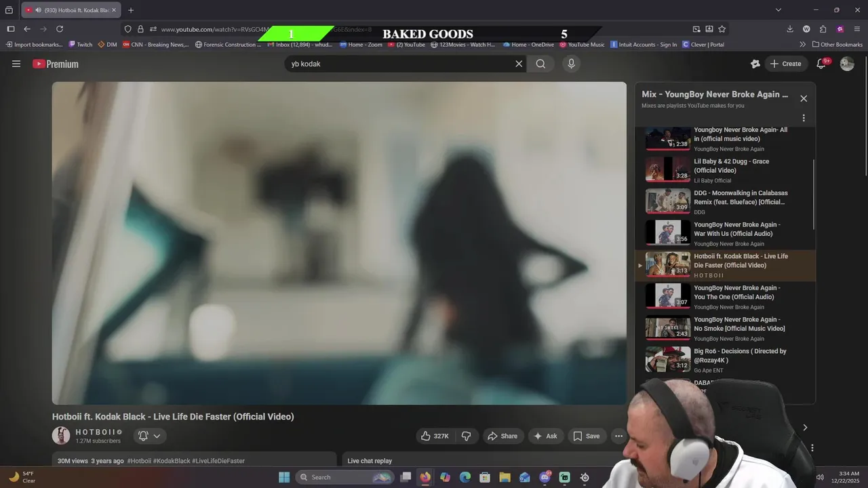The height and width of the screenshot is (488, 868).
Task: Open weather widget 54°F Clear
Action: (x=22, y=477)
